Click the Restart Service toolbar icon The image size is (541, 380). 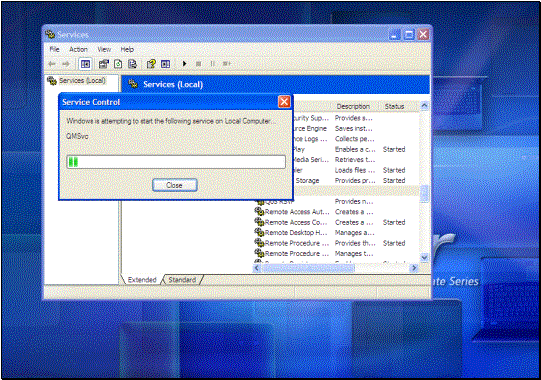click(227, 64)
